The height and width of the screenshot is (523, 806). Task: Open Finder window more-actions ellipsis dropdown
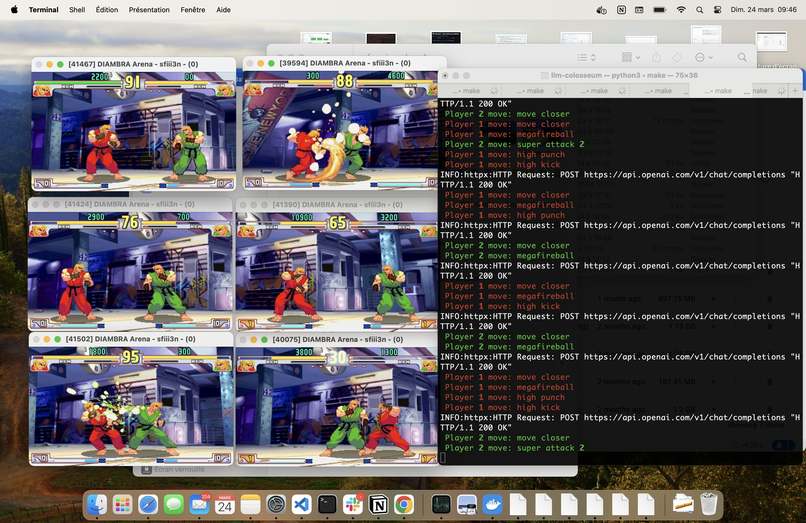click(703, 57)
